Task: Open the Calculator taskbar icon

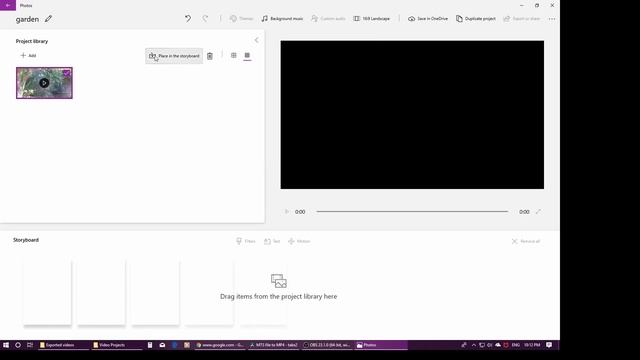Action: pyautogui.click(x=150, y=345)
